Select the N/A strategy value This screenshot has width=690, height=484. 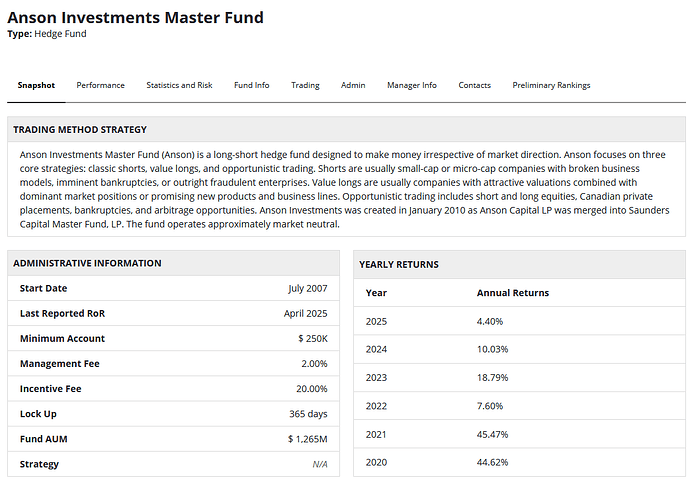[320, 464]
